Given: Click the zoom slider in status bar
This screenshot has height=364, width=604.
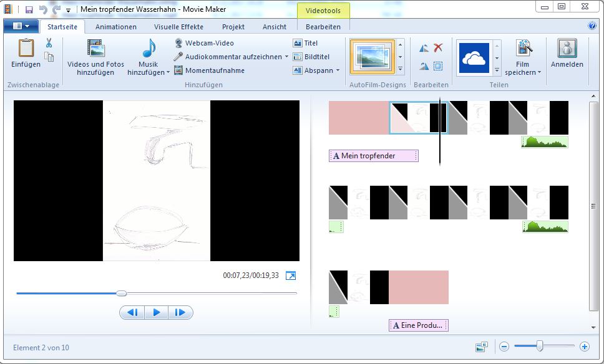Looking at the screenshot, I should 540,346.
